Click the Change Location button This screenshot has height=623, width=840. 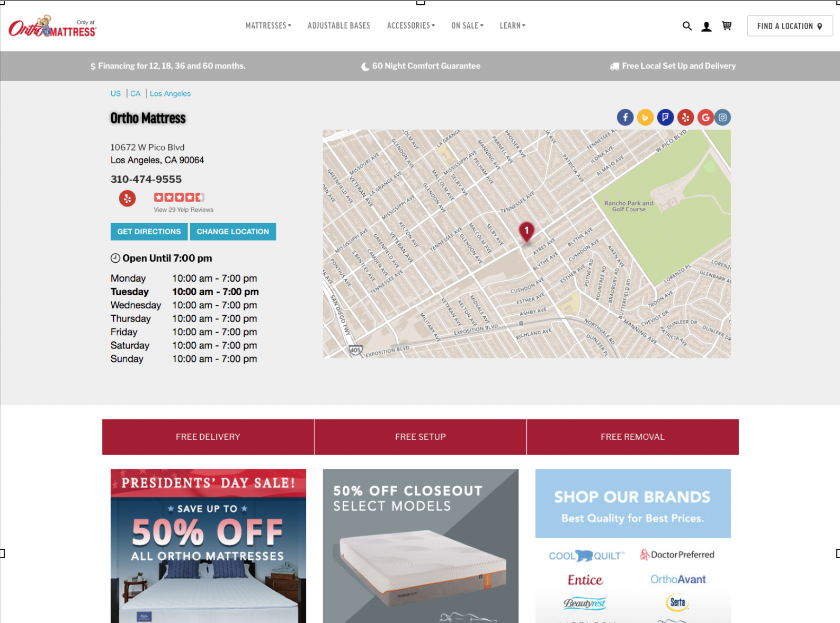pyautogui.click(x=233, y=232)
